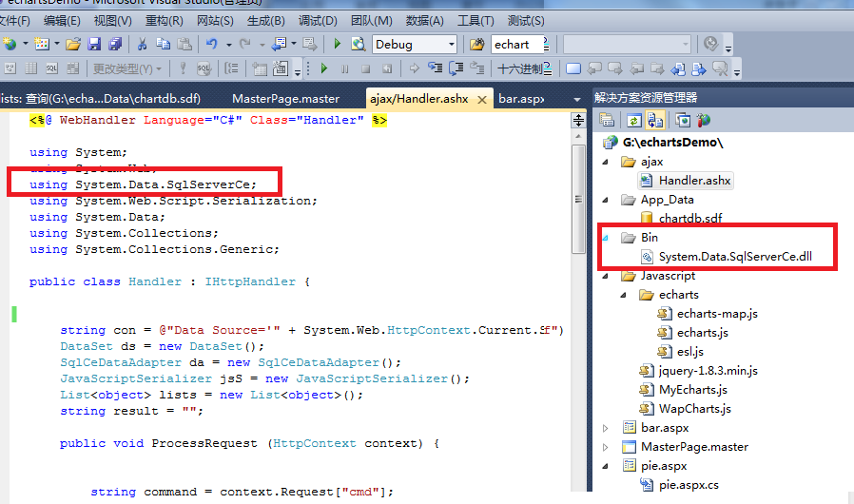Click the Step Over debug icon

pyautogui.click(x=456, y=68)
